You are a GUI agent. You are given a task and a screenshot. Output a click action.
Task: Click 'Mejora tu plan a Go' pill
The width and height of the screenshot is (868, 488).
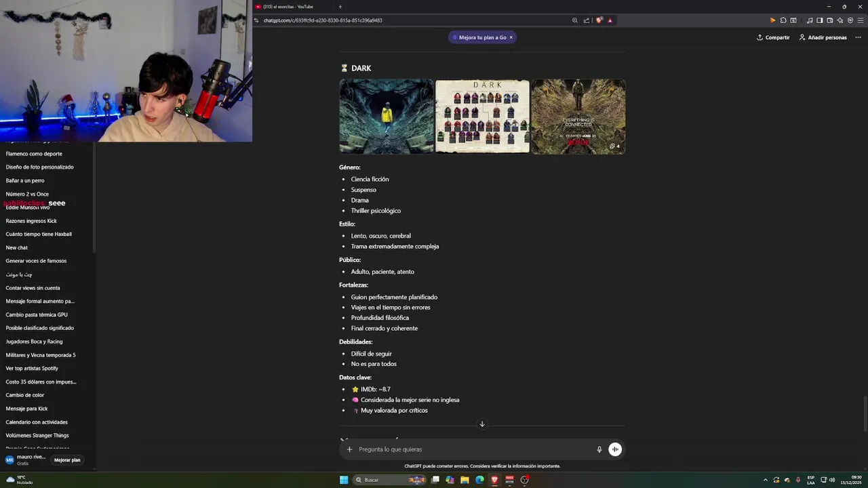point(482,37)
